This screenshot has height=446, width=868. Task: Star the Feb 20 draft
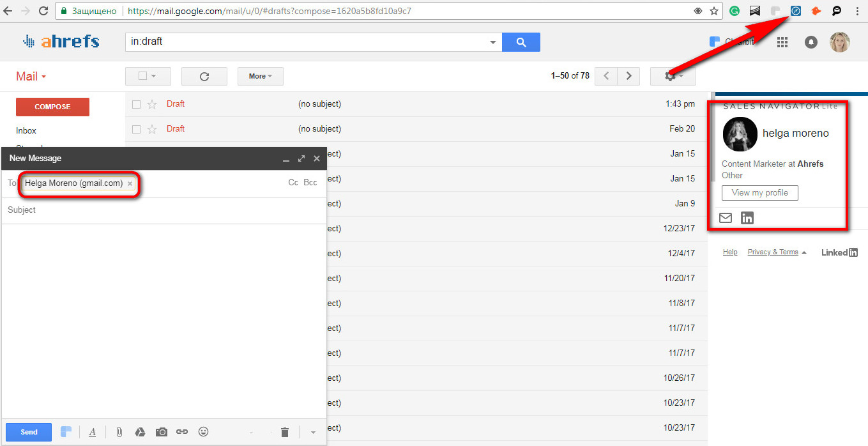152,129
